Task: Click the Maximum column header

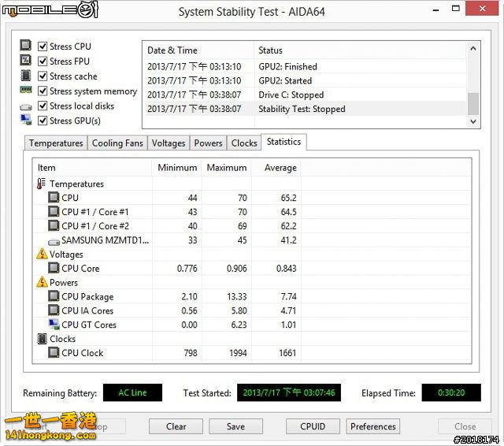Action: (x=226, y=168)
